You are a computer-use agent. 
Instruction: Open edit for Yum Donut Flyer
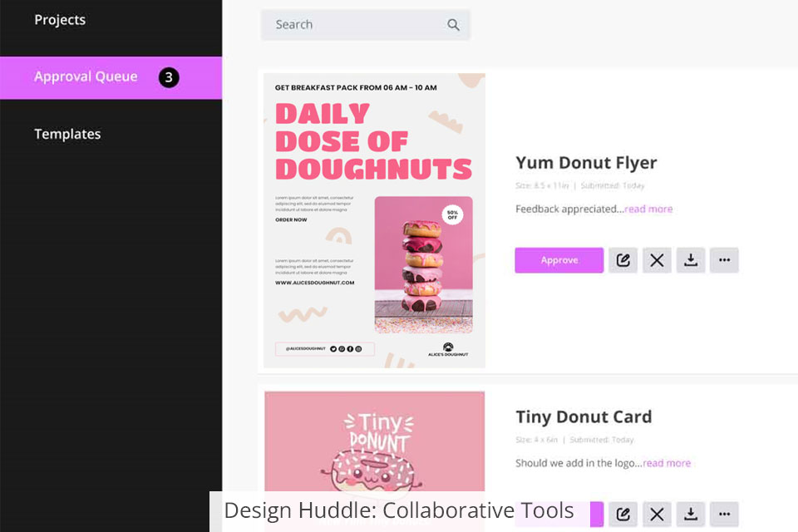tap(623, 260)
